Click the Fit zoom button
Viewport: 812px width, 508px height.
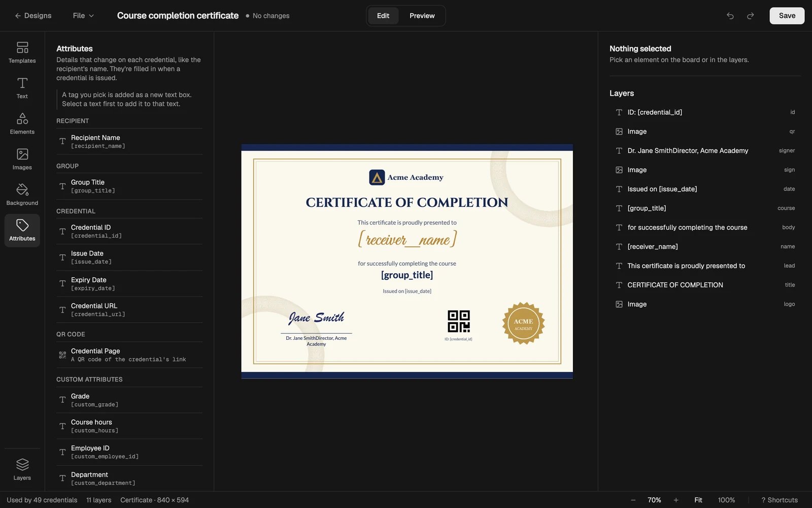[x=698, y=500]
